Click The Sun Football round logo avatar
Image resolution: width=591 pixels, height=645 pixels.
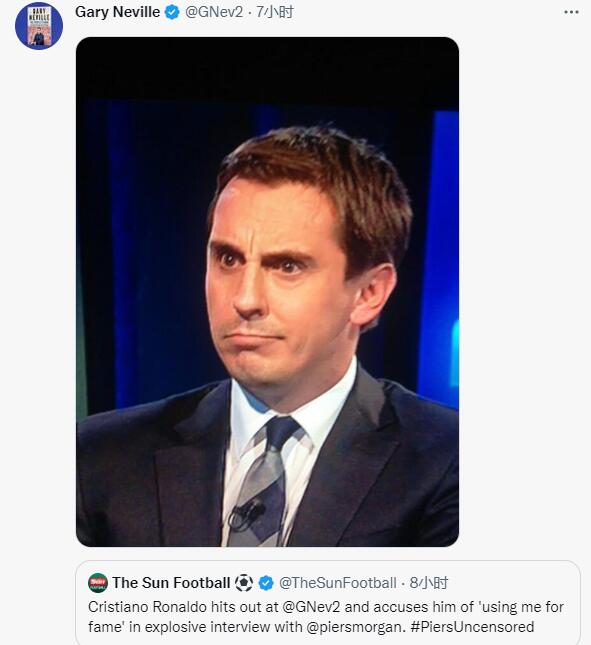coord(98,583)
